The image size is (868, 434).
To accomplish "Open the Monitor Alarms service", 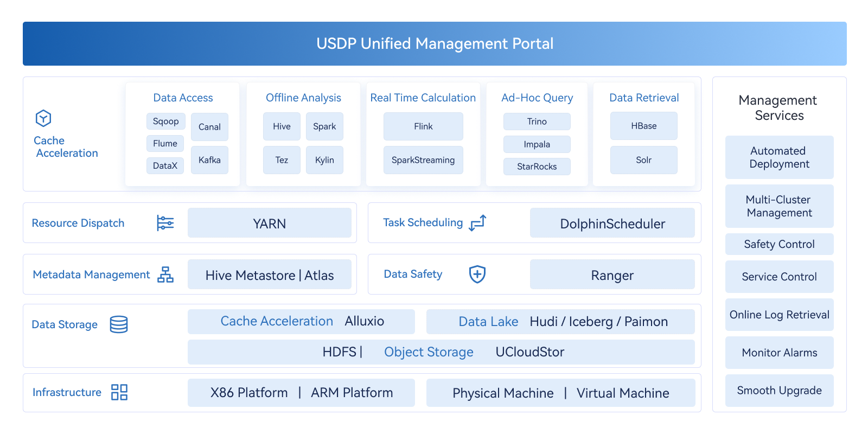I will (780, 353).
